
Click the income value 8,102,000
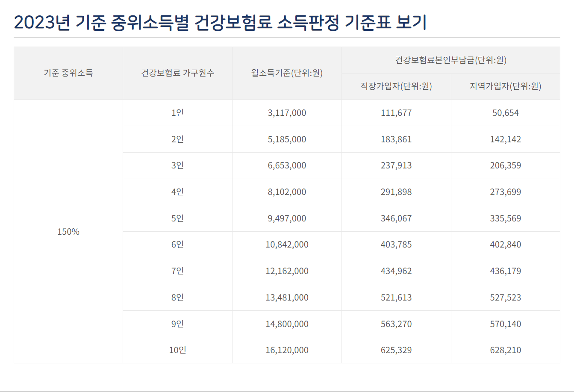pyautogui.click(x=287, y=192)
